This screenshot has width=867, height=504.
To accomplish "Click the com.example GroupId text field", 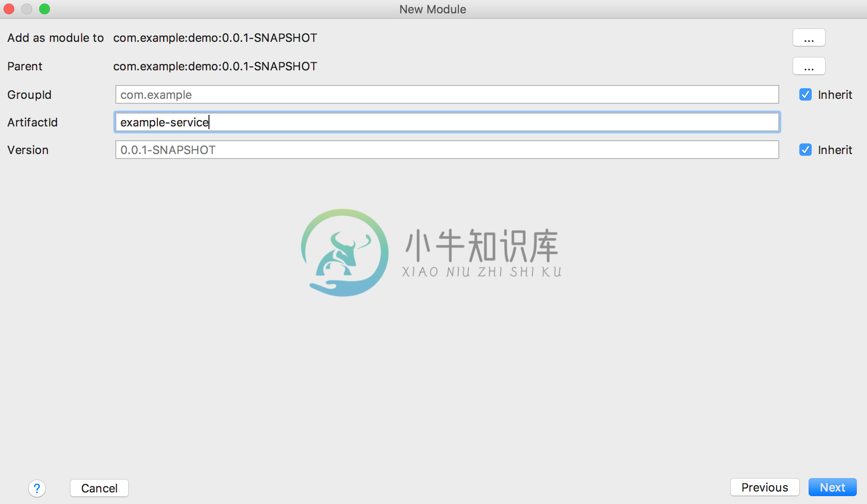I will (x=447, y=94).
